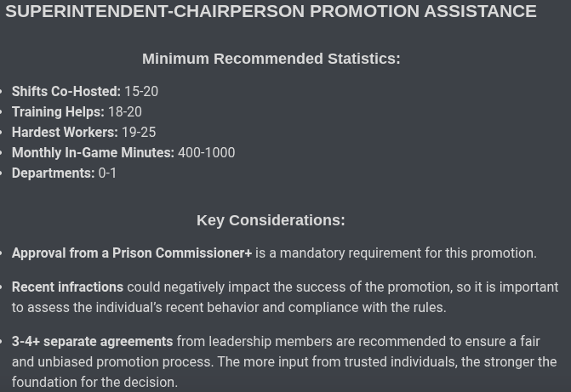Screen dimensions: 571x392
Task: Select the Departments label
Action: (53, 173)
